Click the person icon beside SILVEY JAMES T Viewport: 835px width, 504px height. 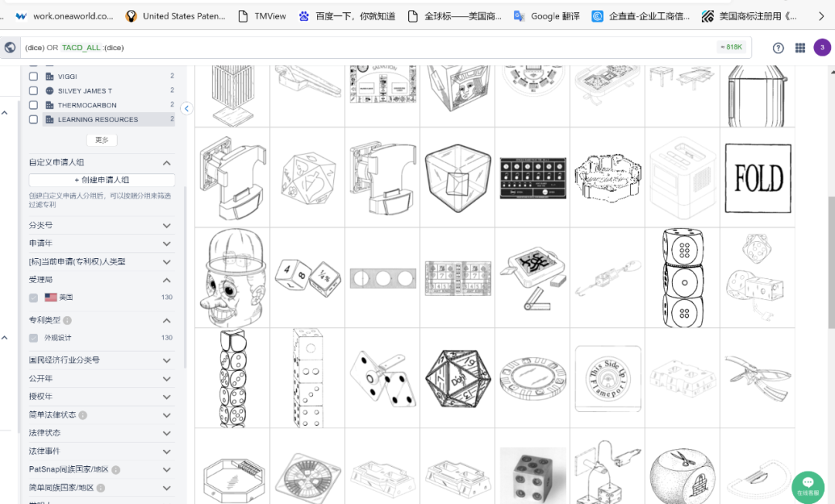pyautogui.click(x=49, y=91)
